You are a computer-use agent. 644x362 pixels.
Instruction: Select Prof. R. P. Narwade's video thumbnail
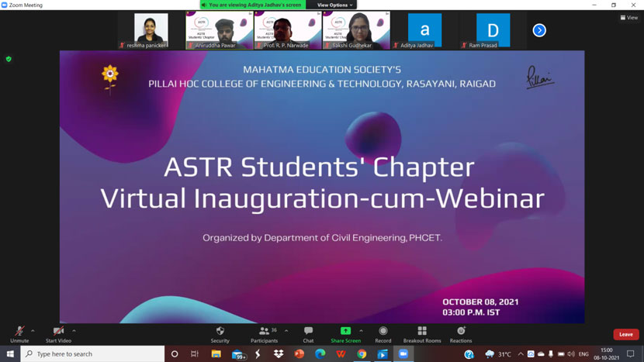click(x=288, y=30)
